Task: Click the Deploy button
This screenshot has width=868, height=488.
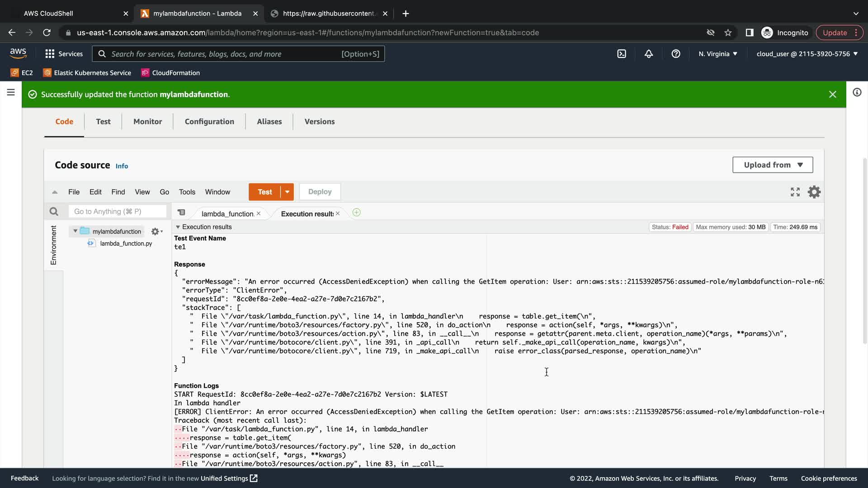Action: coord(320,192)
